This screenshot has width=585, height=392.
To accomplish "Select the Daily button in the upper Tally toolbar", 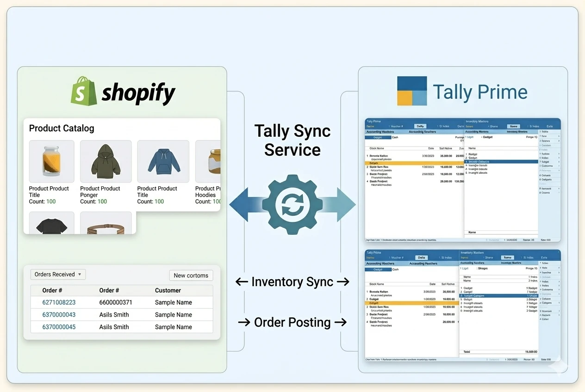I will [420, 126].
